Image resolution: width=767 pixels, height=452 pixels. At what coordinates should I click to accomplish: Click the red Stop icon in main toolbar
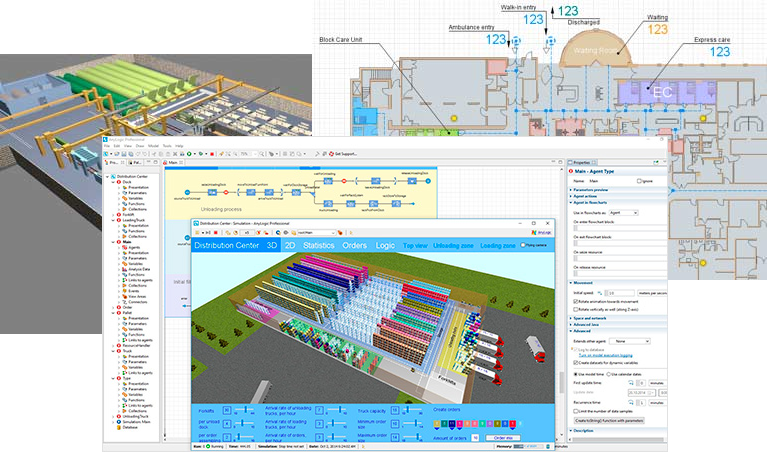click(212, 154)
